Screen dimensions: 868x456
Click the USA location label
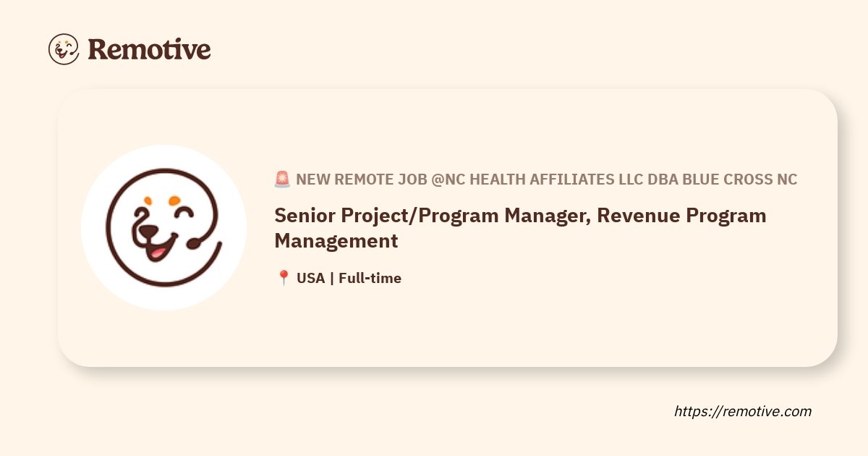coord(310,278)
